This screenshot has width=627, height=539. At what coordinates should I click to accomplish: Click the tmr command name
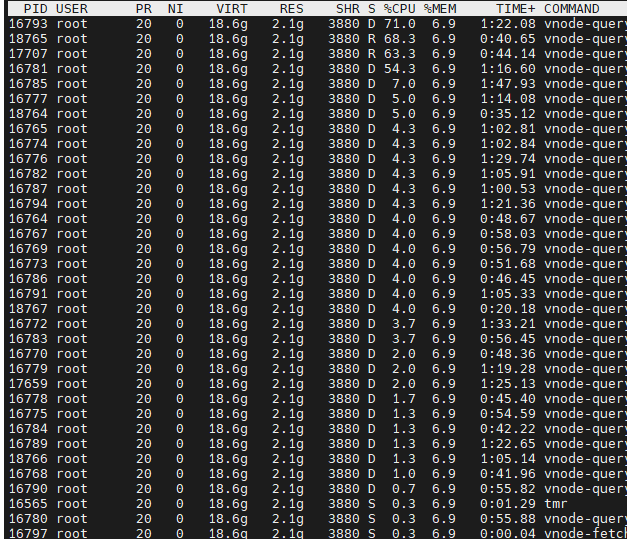click(555, 503)
